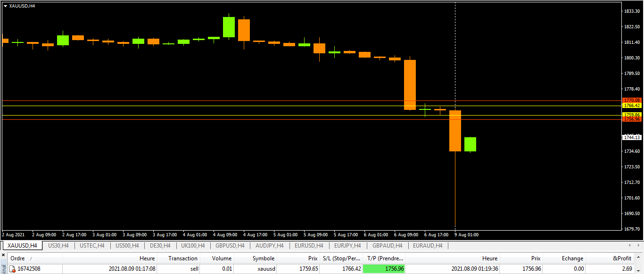Image resolution: width=644 pixels, height=274 pixels.
Task: Click the 1744.13 current price label
Action: tap(631, 137)
